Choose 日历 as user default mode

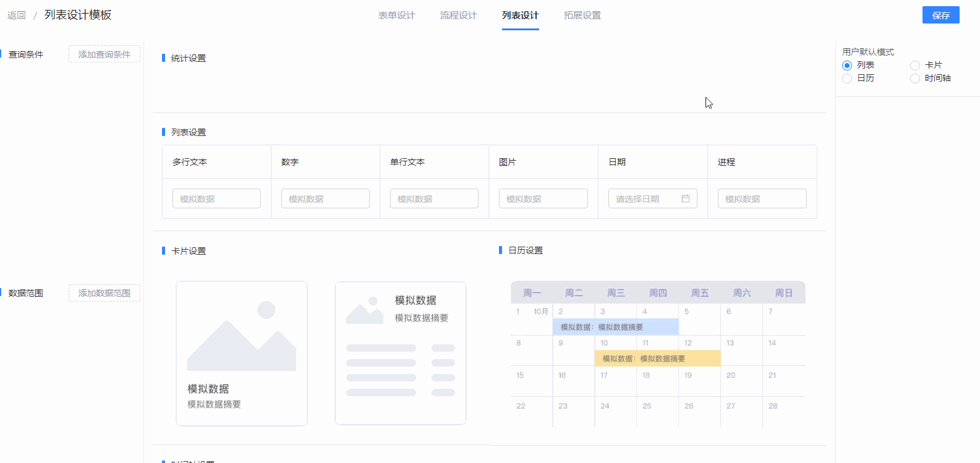tap(847, 79)
